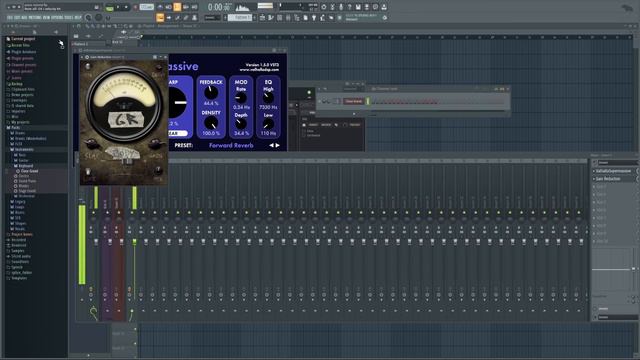Click the Close Grand channel button in Channel rack
The width and height of the screenshot is (640, 360).
pos(353,101)
